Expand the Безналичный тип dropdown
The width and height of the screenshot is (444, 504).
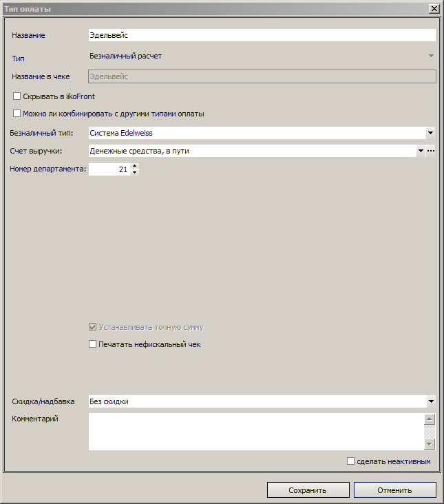(x=431, y=133)
